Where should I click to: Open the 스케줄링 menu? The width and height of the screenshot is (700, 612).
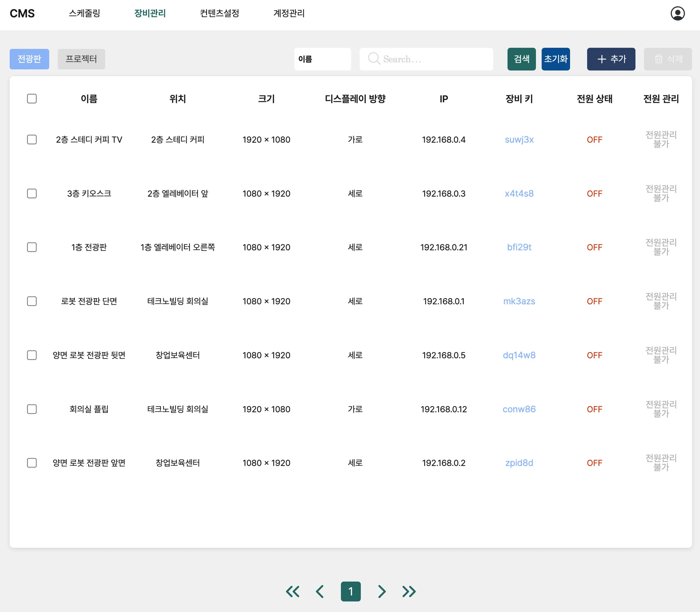tap(84, 13)
